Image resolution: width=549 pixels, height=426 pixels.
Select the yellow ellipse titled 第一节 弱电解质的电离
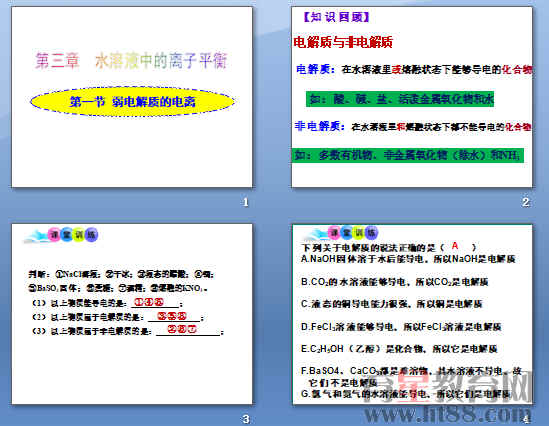point(132,102)
